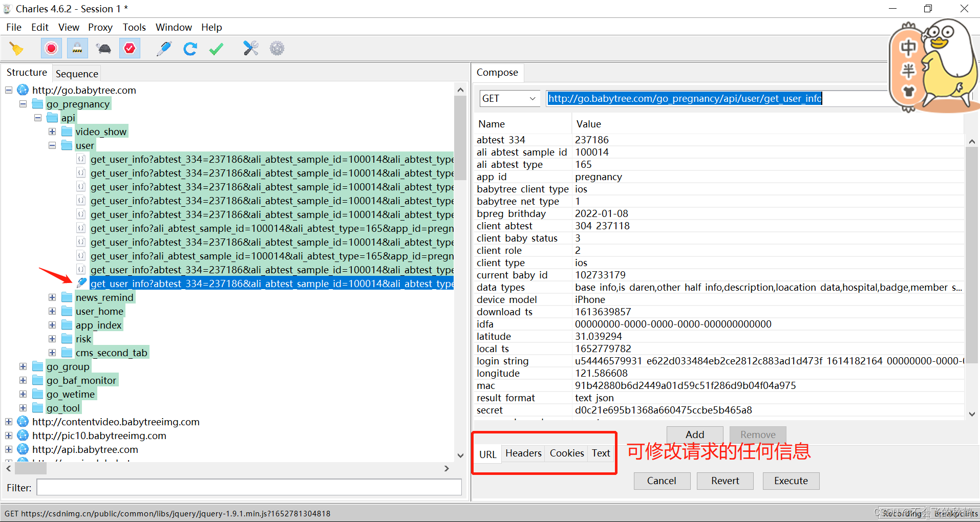Screen dimensions: 980x522
Task: Expand pic10.babytreeimg.com host
Action: coord(9,436)
